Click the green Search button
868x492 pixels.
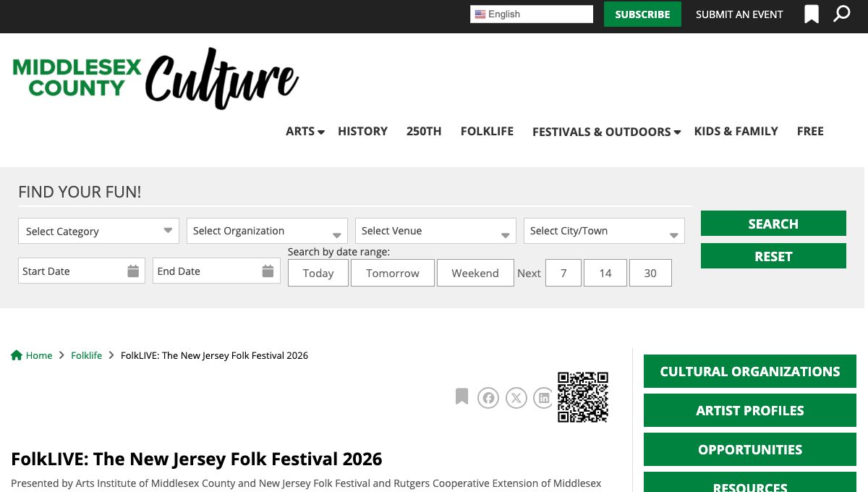[x=773, y=224]
